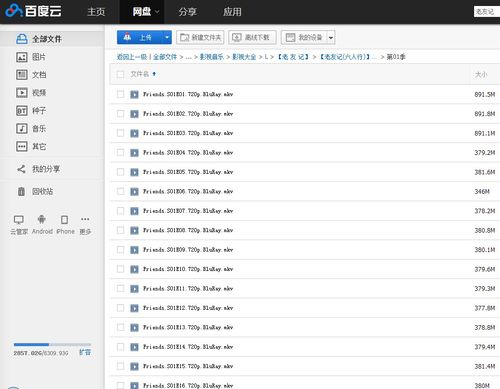The image size is (500, 389).
Task: Check the box for Friends.S01E10 file
Action: click(120, 269)
